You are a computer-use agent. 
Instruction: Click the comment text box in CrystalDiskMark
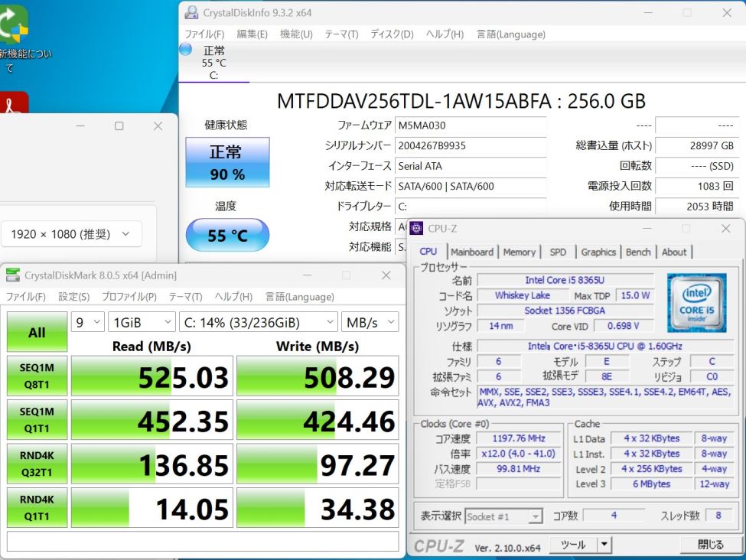pos(203,542)
